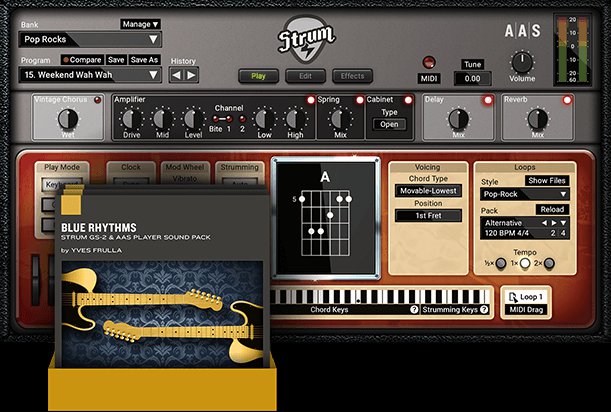Click the Reload pack button
The width and height of the screenshot is (611, 412).
coord(552,209)
